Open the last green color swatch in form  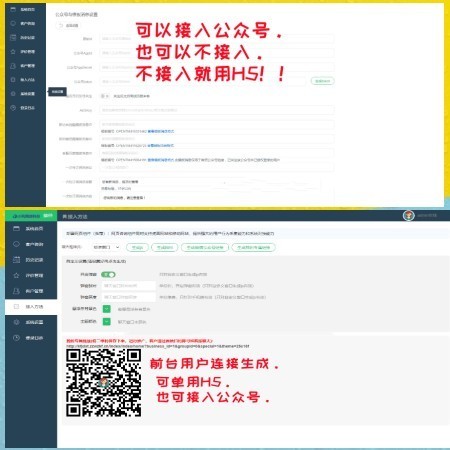click(x=106, y=322)
